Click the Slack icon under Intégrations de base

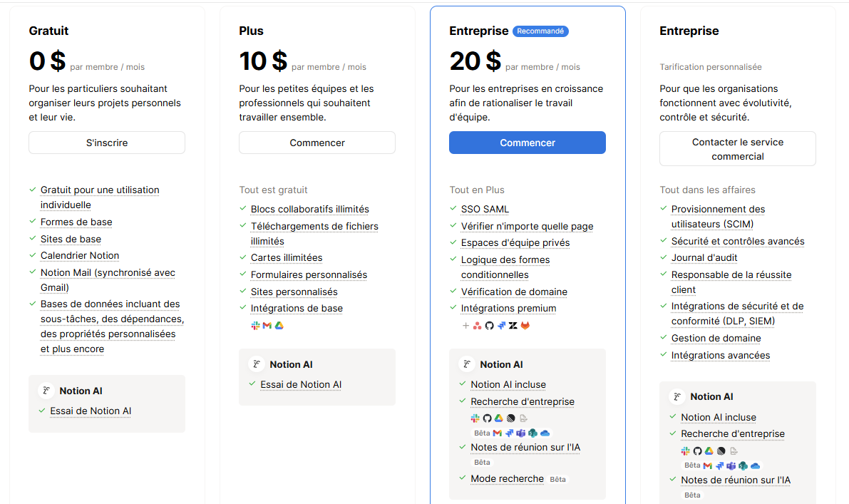tap(255, 326)
